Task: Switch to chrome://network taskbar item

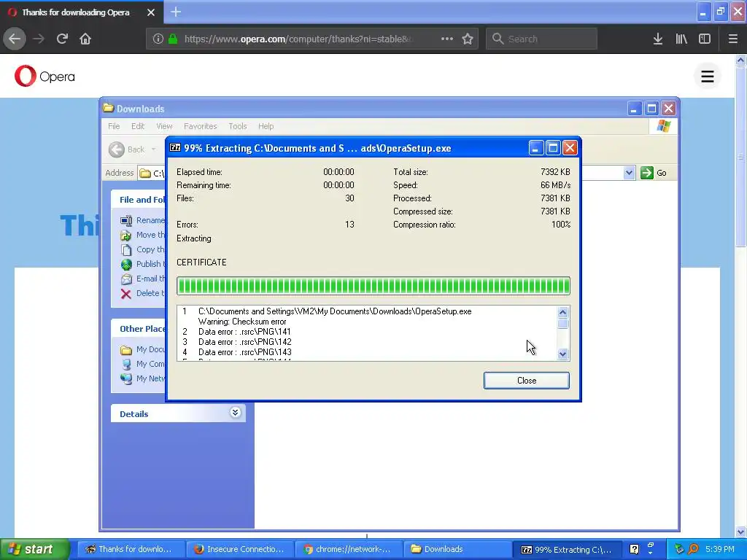Action: click(x=348, y=549)
